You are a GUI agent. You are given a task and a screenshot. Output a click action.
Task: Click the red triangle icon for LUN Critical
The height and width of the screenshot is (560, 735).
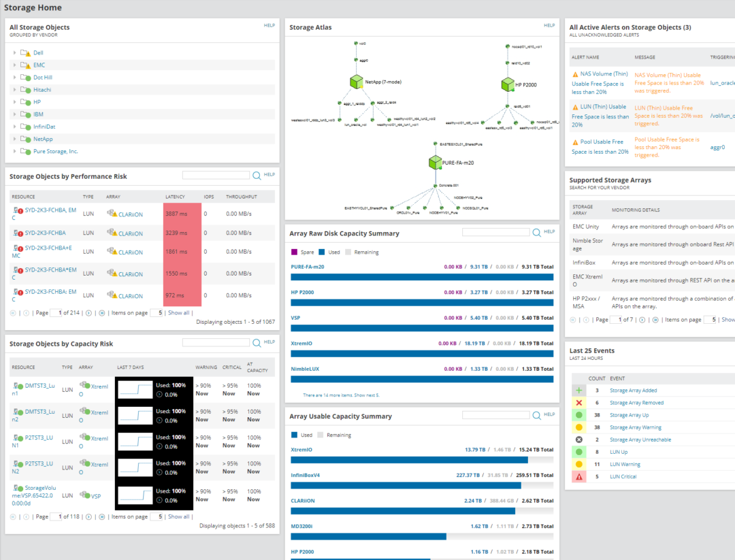[x=579, y=476]
